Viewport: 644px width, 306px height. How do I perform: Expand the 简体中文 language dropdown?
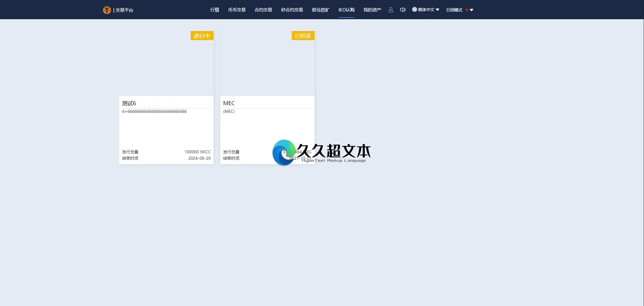pos(438,10)
